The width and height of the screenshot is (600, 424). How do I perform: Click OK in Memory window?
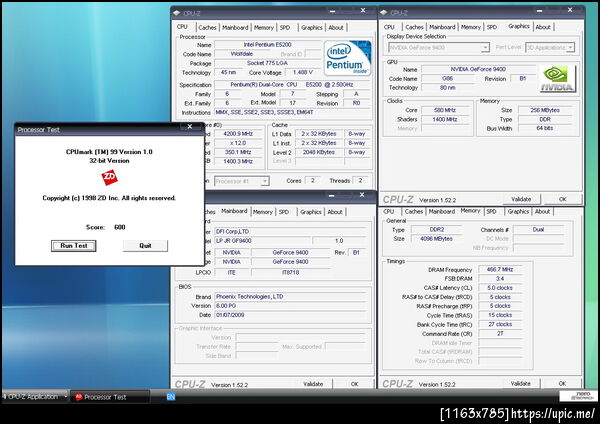pos(562,383)
